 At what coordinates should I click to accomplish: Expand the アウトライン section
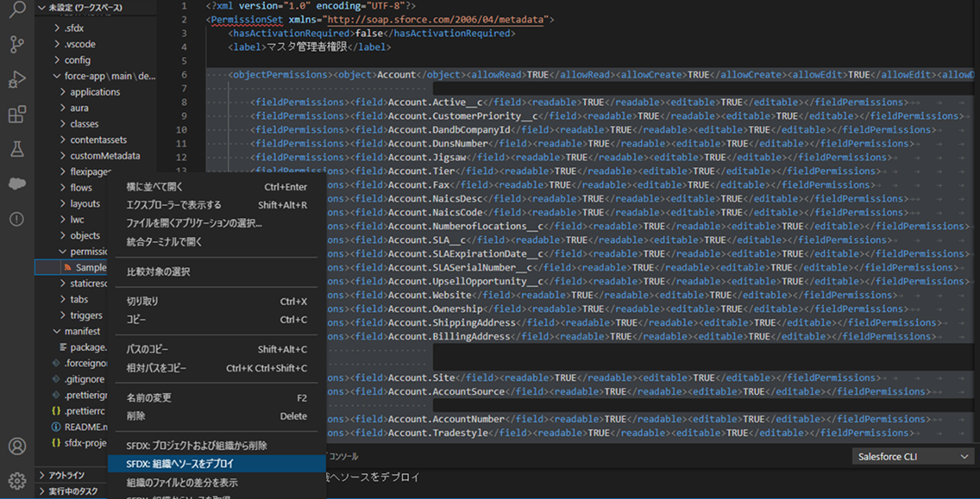pos(41,475)
